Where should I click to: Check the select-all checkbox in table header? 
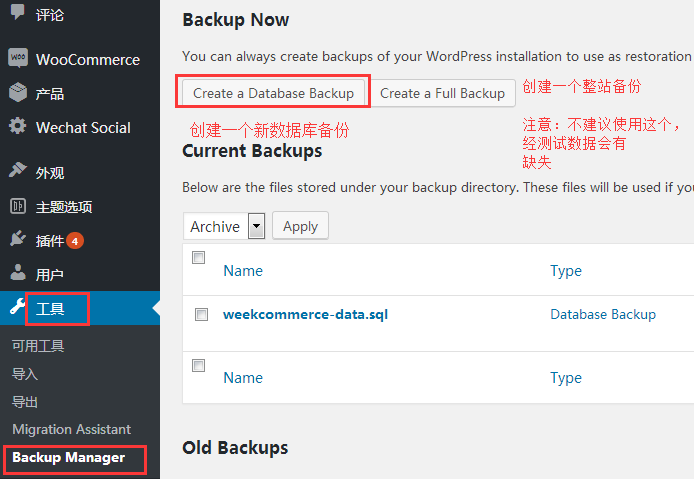pos(198,257)
